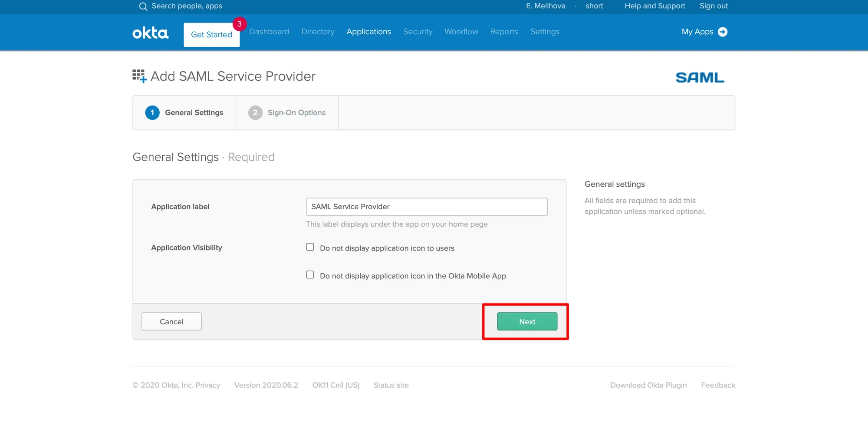Click Sign out

pos(713,6)
